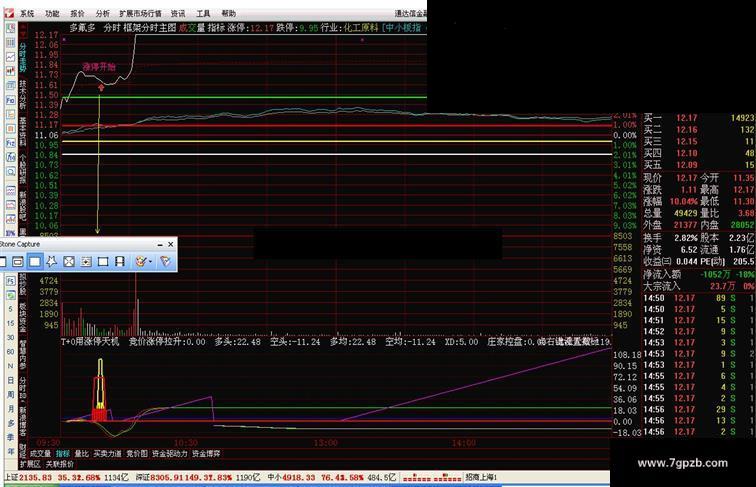This screenshot has height=487, width=756.
Task: Switch to 技术分析 vertical tab
Action: pos(23,95)
